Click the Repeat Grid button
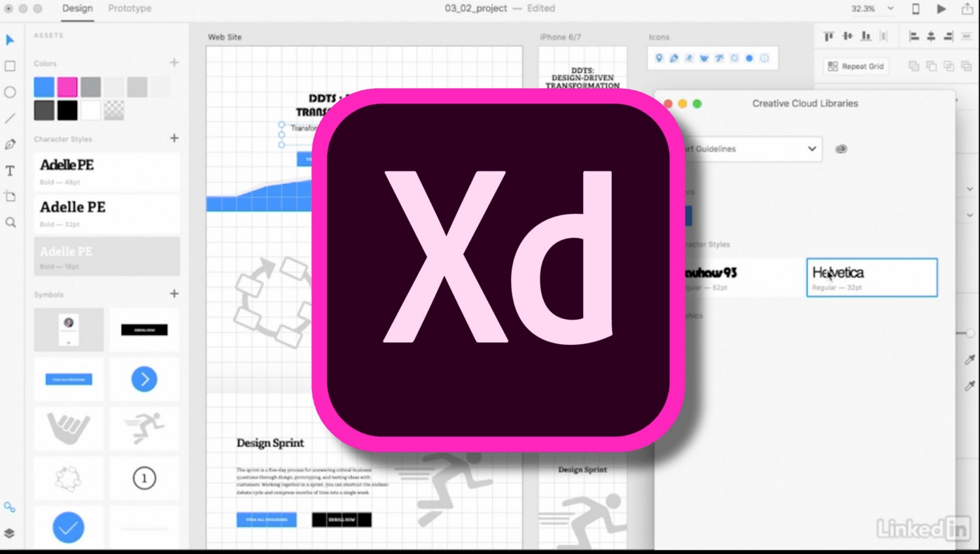Image resolution: width=980 pixels, height=554 pixels. pyautogui.click(x=856, y=66)
